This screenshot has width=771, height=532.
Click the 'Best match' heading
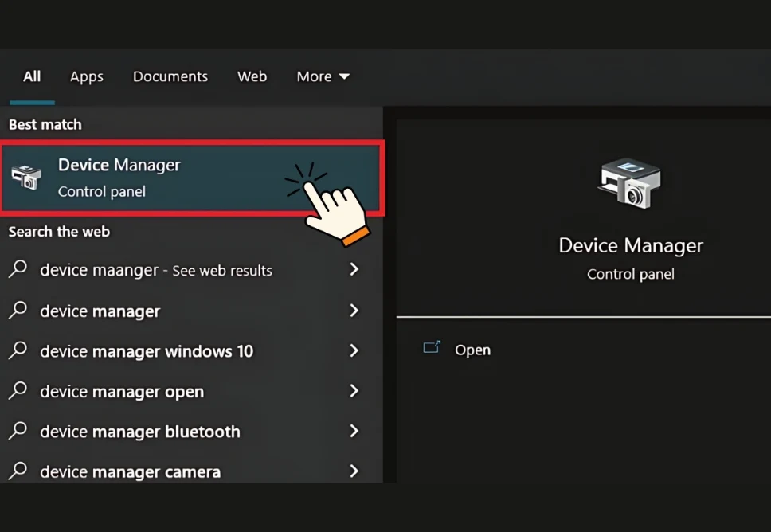pos(45,125)
